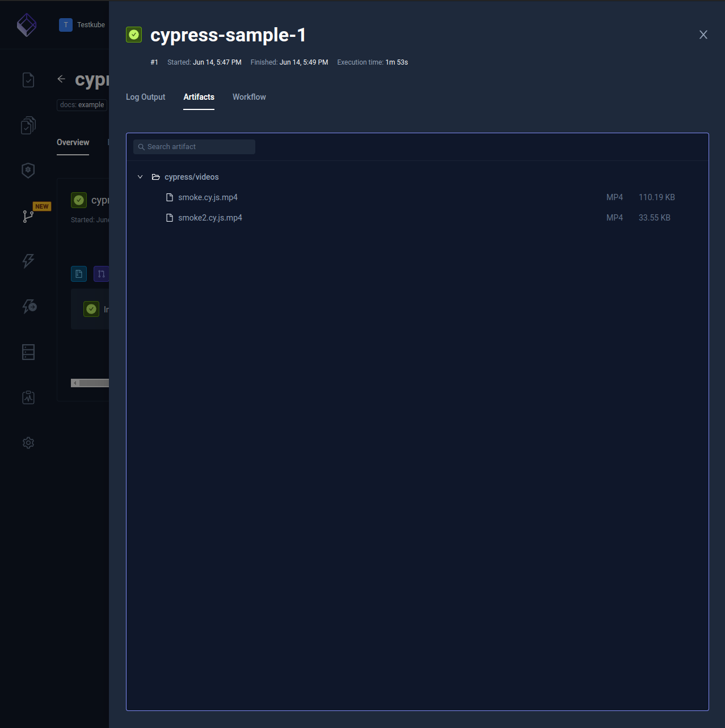Image resolution: width=725 pixels, height=728 pixels.
Task: Select the shield-with-gear sidebar icon
Action: (x=28, y=170)
